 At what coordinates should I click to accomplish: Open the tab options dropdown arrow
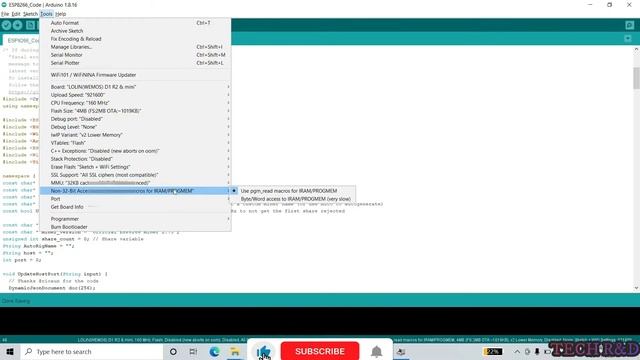pos(628,39)
